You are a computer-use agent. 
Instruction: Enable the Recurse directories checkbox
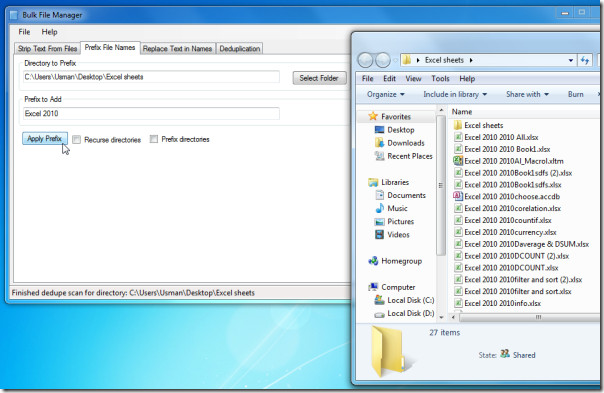click(x=76, y=139)
